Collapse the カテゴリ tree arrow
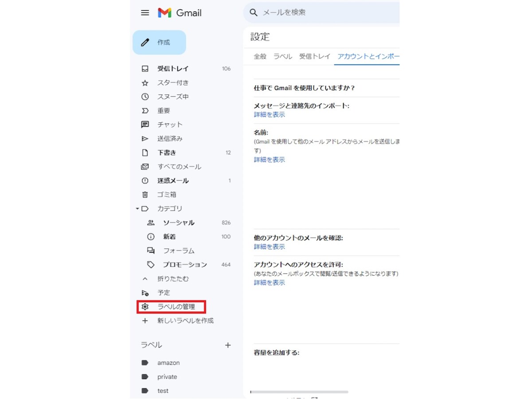532x399 pixels. click(x=137, y=209)
